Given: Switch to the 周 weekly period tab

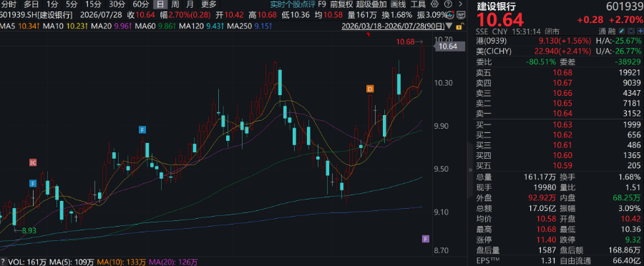Looking at the screenshot, I should coord(175,5).
